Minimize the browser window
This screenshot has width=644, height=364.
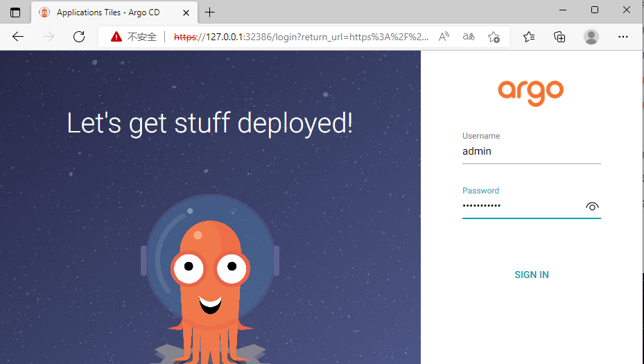[x=563, y=10]
